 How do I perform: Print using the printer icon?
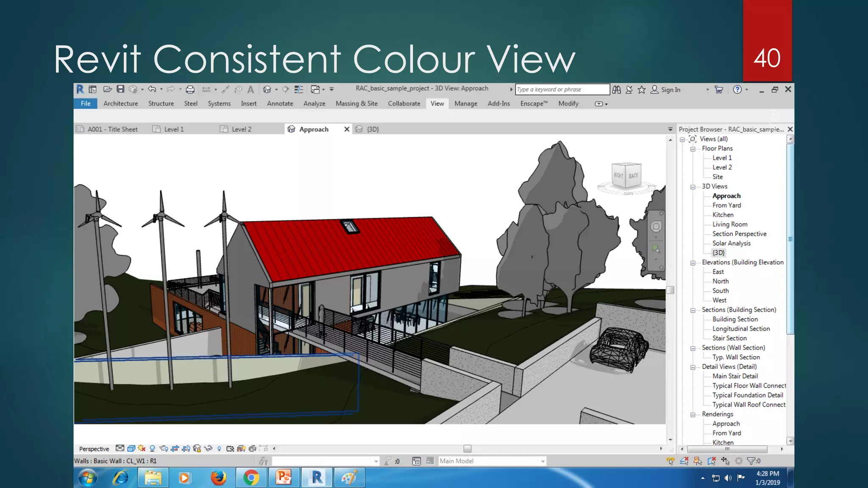pos(190,89)
